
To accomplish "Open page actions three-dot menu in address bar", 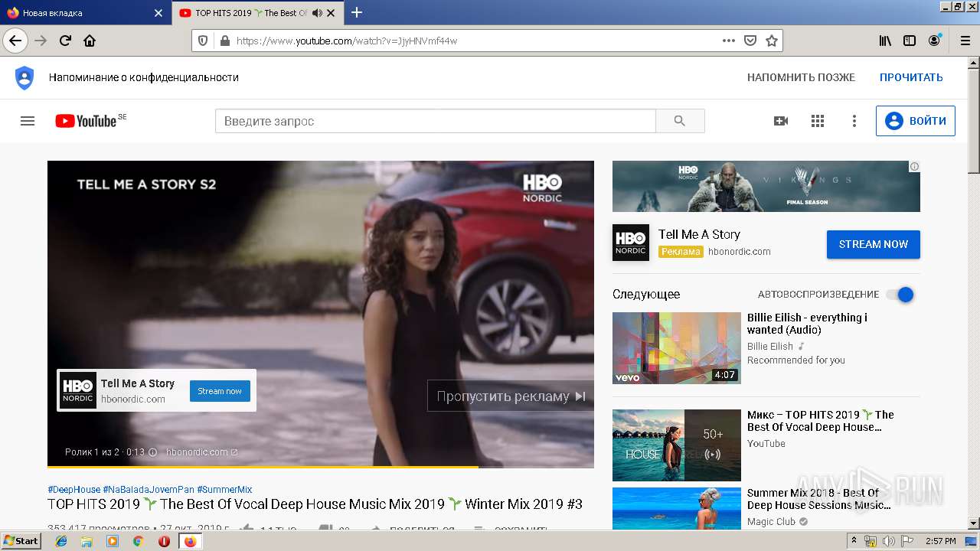I will click(729, 41).
